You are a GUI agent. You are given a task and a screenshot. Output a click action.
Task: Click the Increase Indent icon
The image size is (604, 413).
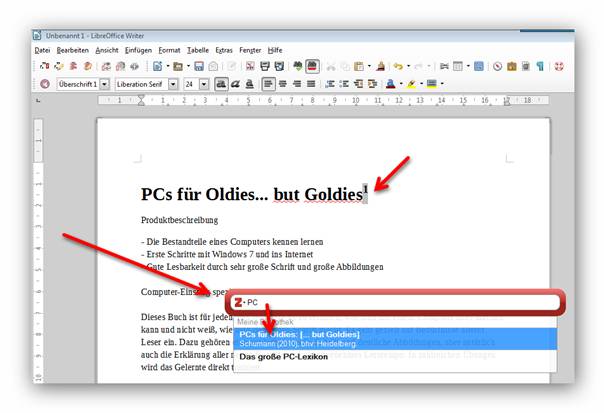tap(372, 84)
